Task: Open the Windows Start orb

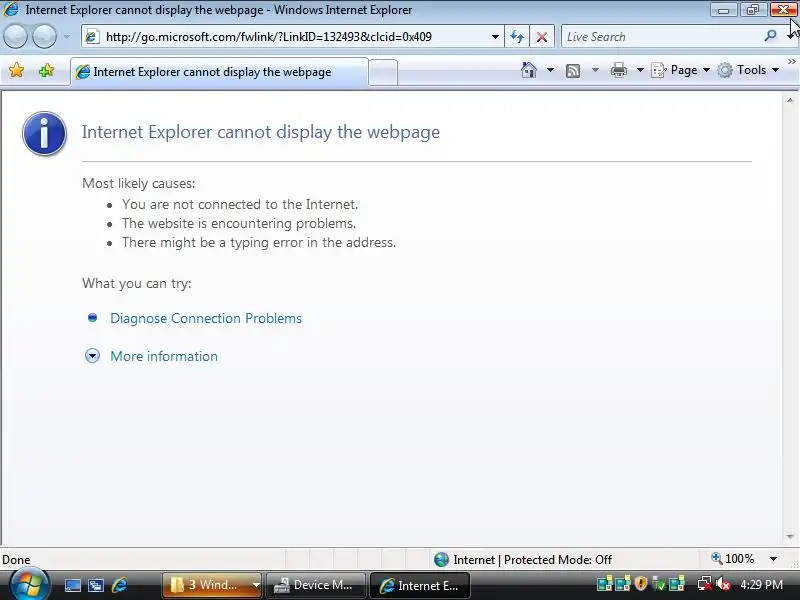Action: click(x=29, y=585)
